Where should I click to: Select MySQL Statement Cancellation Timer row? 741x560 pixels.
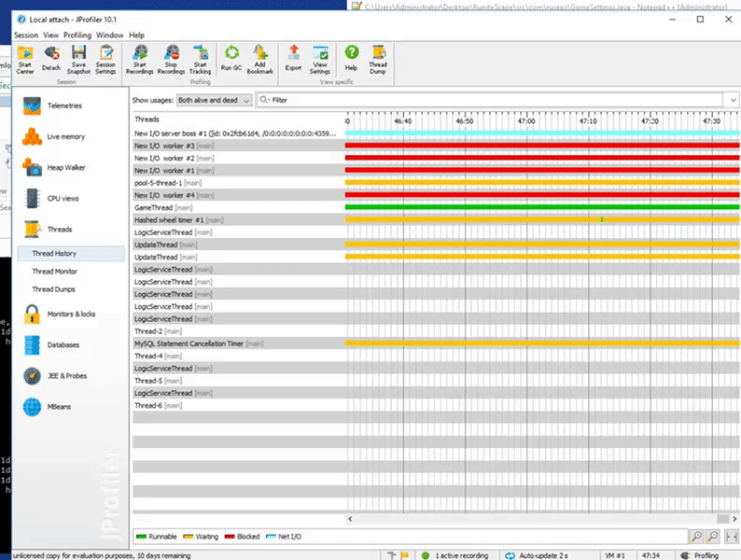[436, 343]
